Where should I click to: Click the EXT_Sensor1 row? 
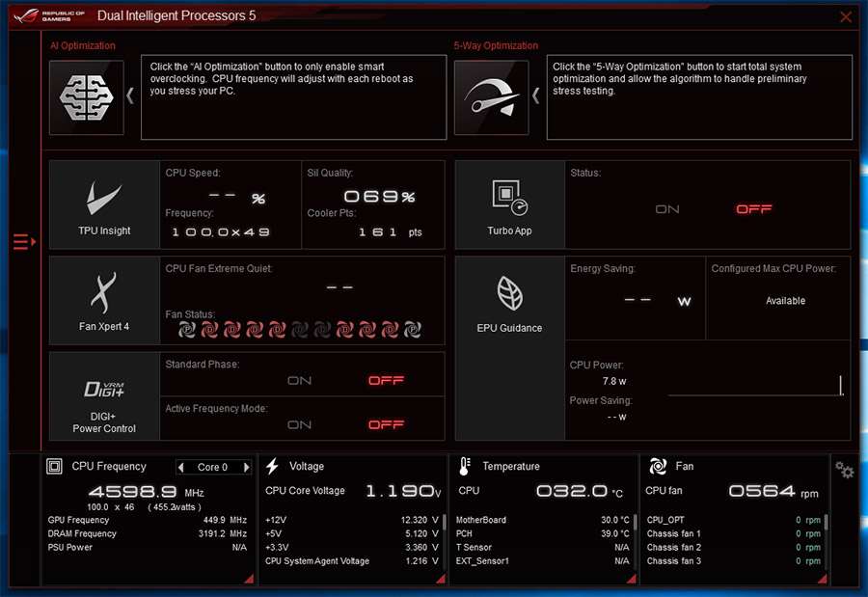pos(542,561)
